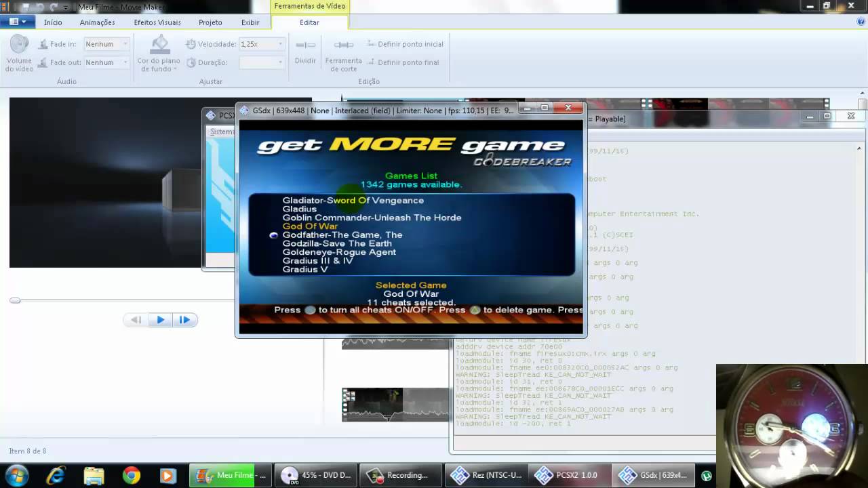This screenshot has height=488, width=868.
Task: Click Definir ponto inicial
Action: 406,44
